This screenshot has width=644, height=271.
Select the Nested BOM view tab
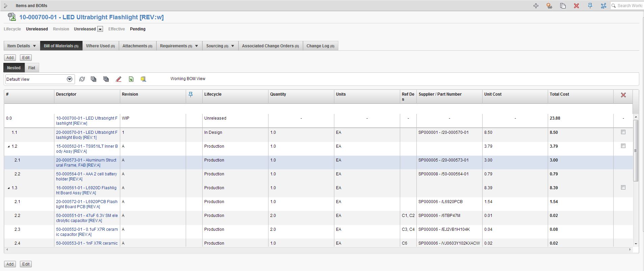pyautogui.click(x=14, y=68)
